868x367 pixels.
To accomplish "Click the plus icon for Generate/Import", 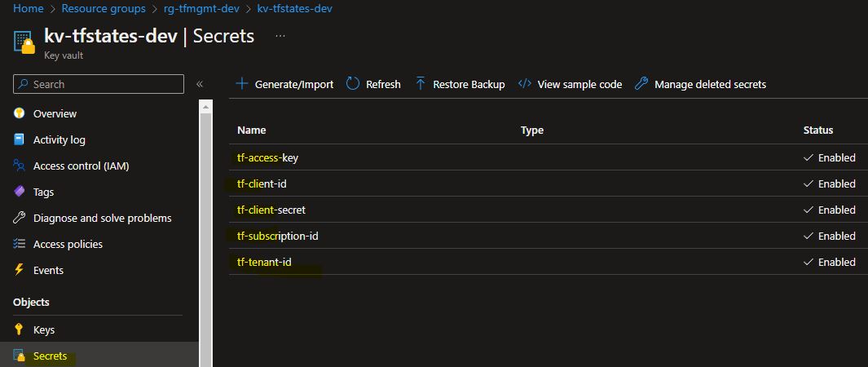I will pos(242,83).
